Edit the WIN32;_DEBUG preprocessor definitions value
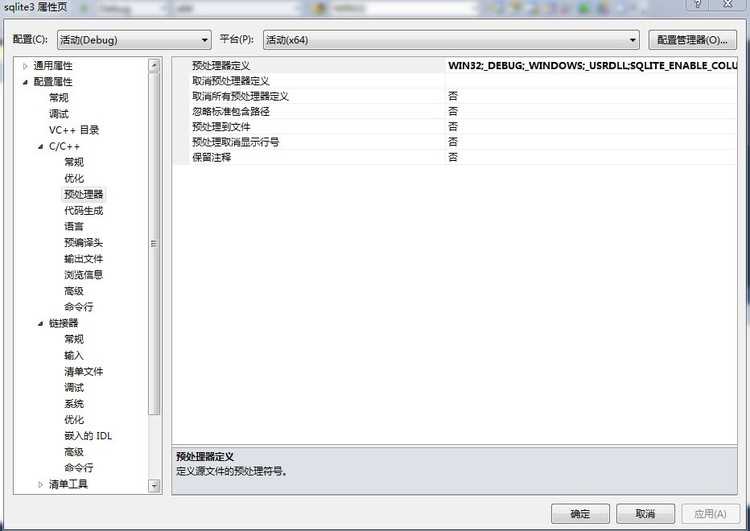The image size is (750, 531). (592, 66)
